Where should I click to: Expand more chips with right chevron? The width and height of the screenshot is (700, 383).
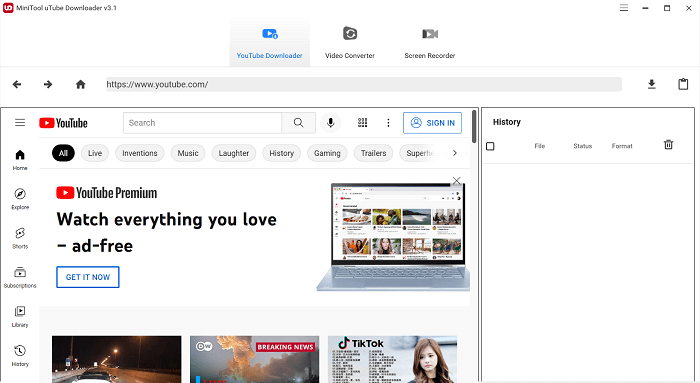(x=454, y=153)
